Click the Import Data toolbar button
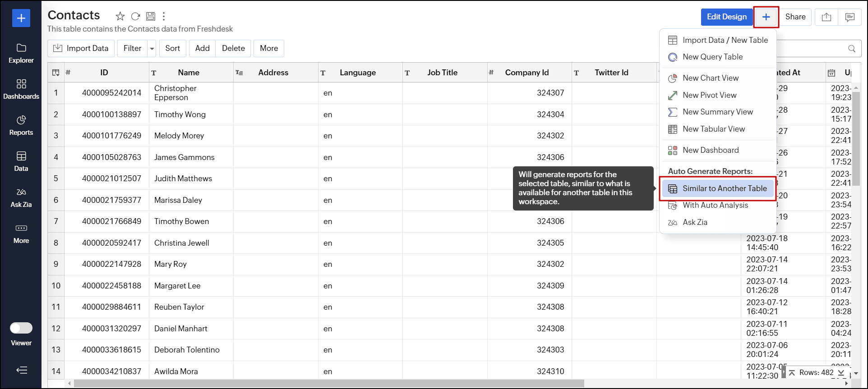The image size is (868, 389). point(81,48)
